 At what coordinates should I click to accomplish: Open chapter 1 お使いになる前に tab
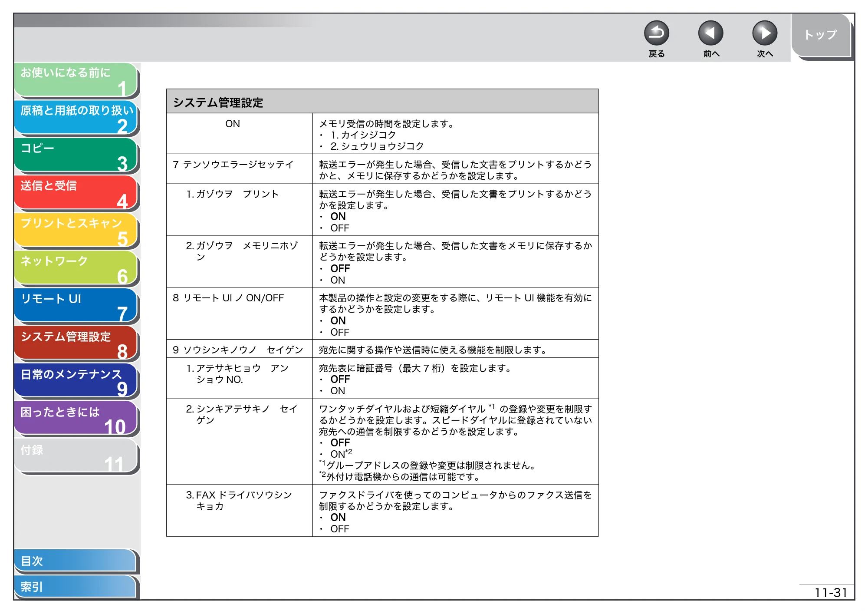coord(76,80)
